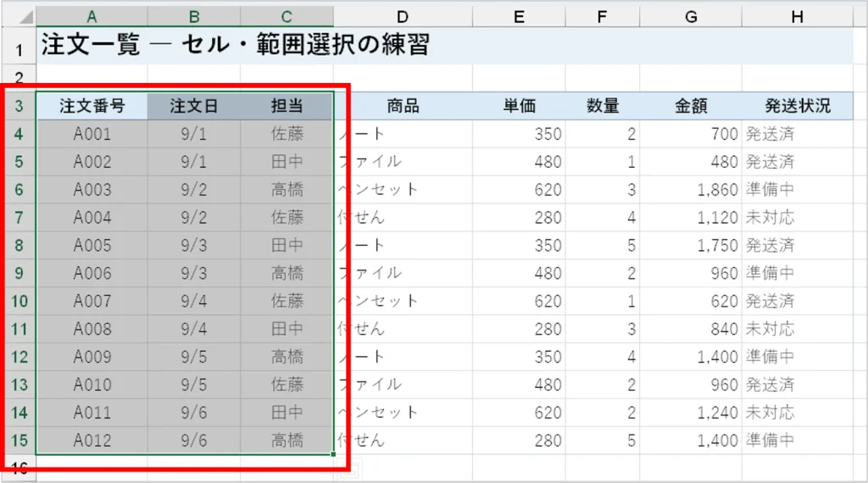Click the 9/2 date in row A004
Image resolution: width=868 pixels, height=483 pixels.
pos(194,218)
